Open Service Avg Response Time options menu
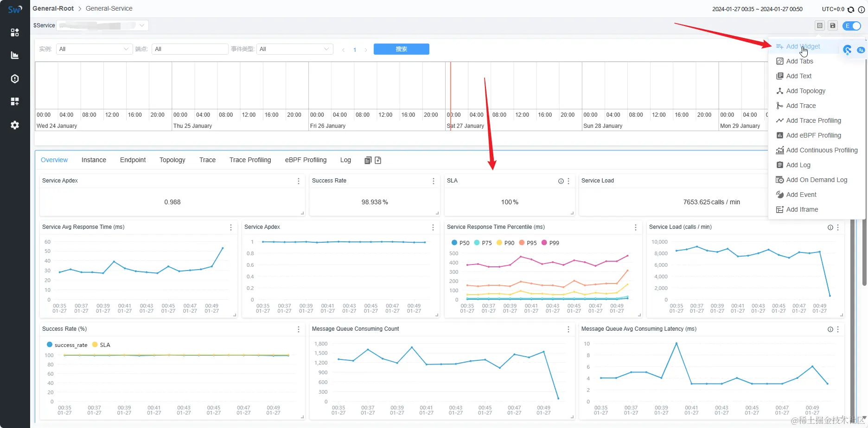This screenshot has width=868, height=428. click(x=231, y=227)
